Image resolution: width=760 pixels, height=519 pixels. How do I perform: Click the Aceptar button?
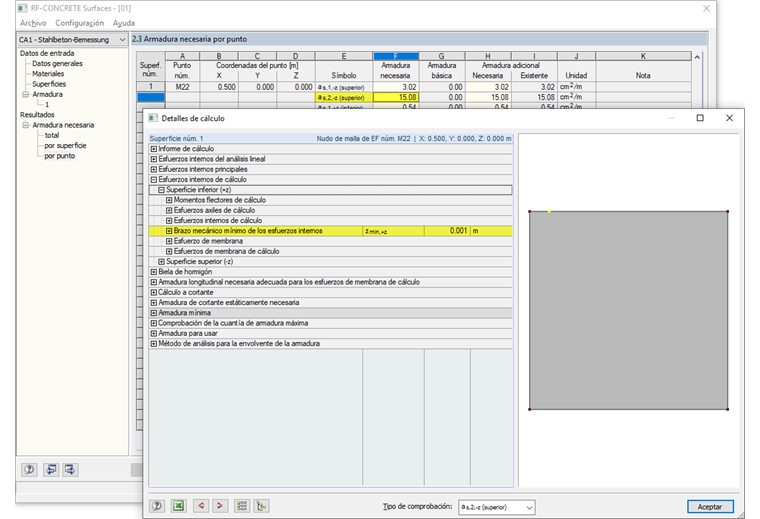[x=710, y=506]
